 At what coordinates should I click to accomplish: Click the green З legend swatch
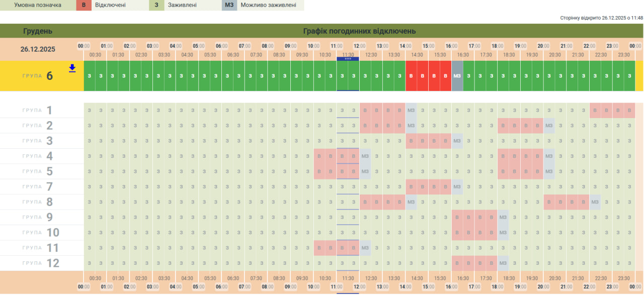point(156,5)
